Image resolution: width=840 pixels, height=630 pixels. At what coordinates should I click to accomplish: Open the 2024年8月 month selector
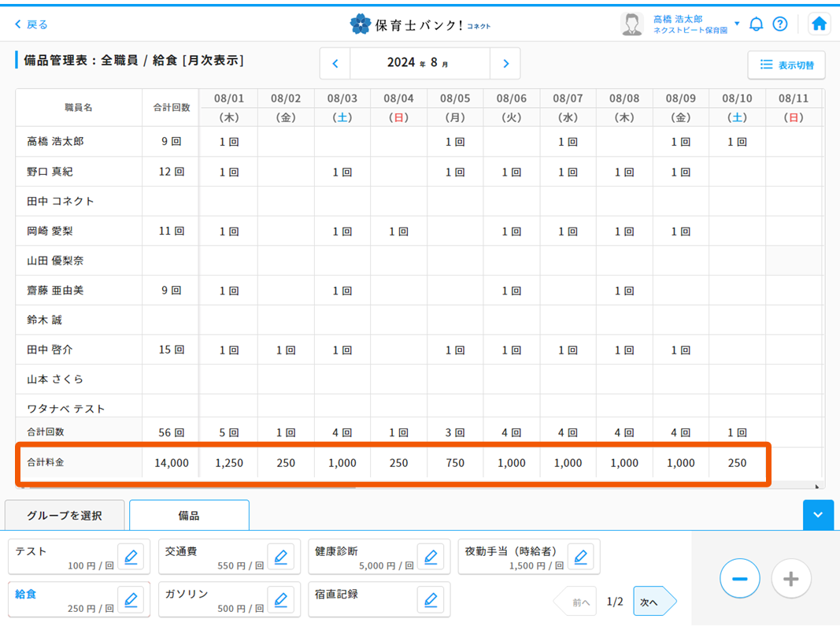[420, 63]
